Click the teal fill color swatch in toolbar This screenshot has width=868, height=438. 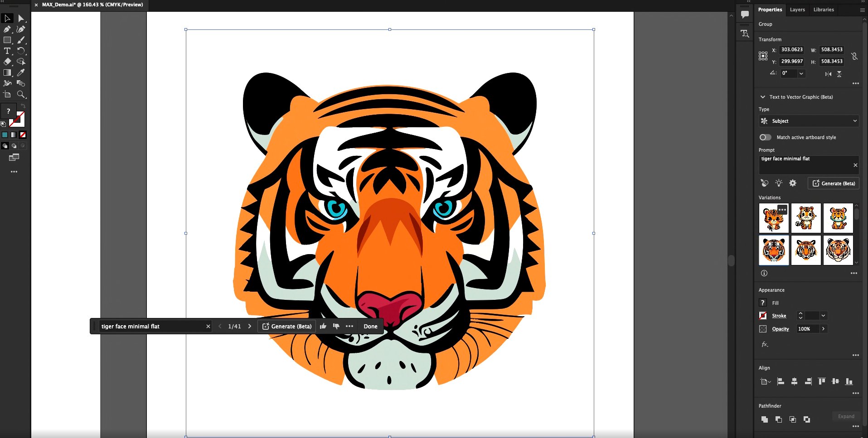pos(5,135)
